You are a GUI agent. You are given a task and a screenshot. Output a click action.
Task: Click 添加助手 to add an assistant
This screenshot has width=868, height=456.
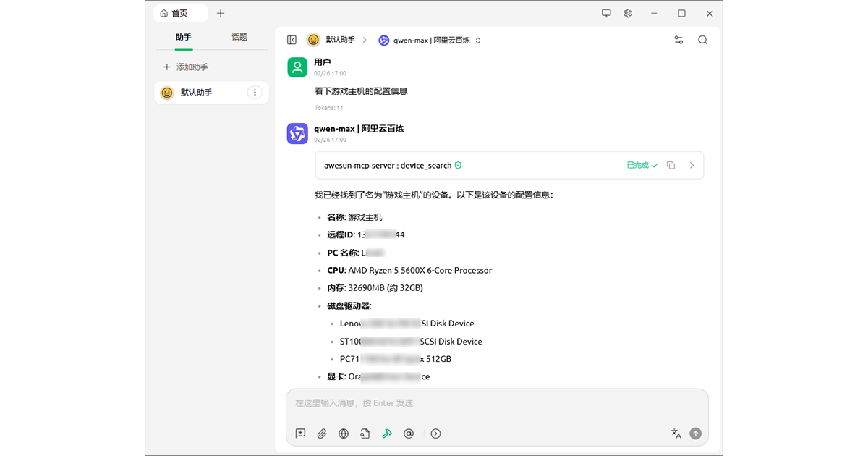[186, 67]
